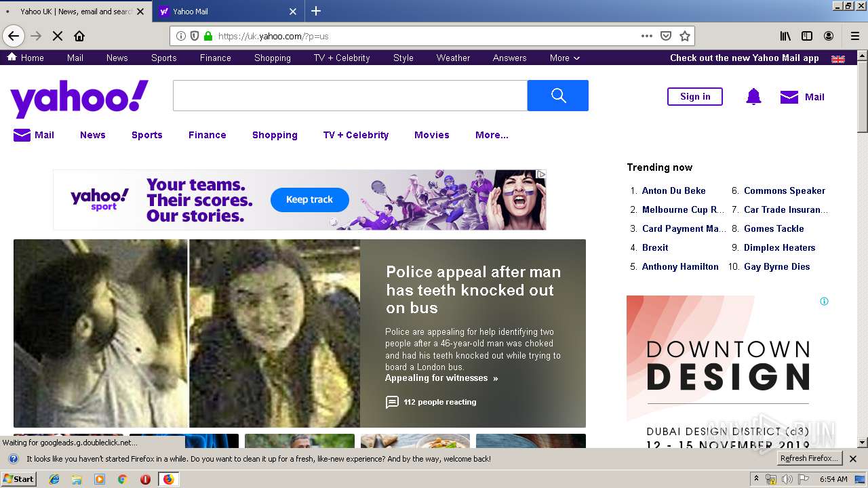The image size is (868, 488).
Task: Open Style in the top purple bar
Action: pos(403,58)
